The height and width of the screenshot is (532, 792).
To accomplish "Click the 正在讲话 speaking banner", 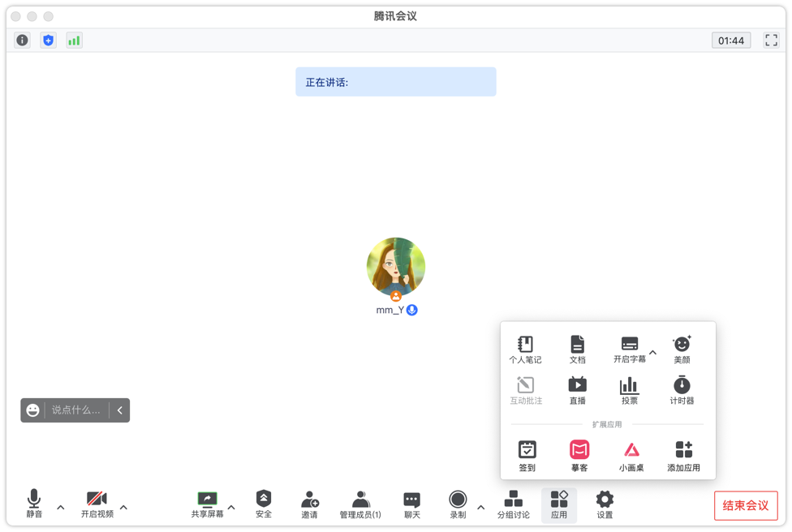I will [x=395, y=82].
